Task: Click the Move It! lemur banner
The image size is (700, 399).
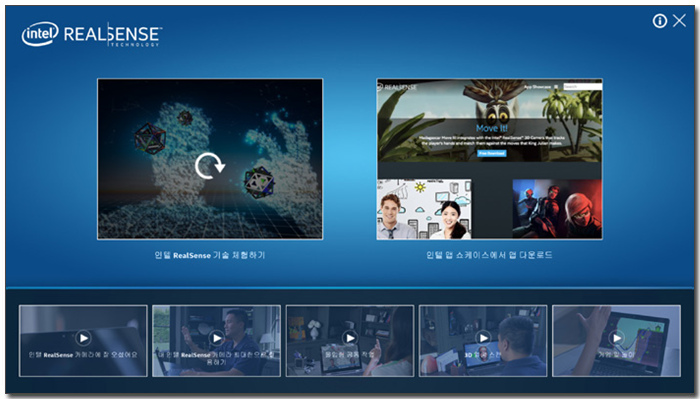Action: (x=489, y=121)
